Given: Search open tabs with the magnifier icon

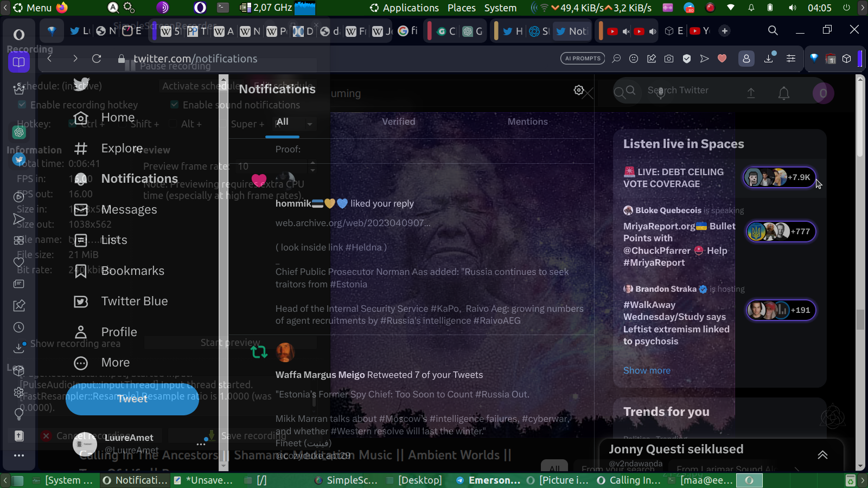Looking at the screenshot, I should coord(773,30).
